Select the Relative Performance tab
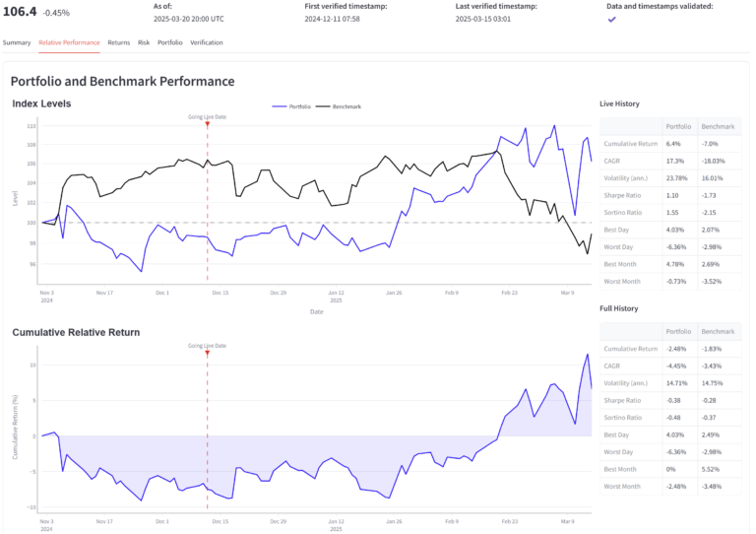 [69, 42]
